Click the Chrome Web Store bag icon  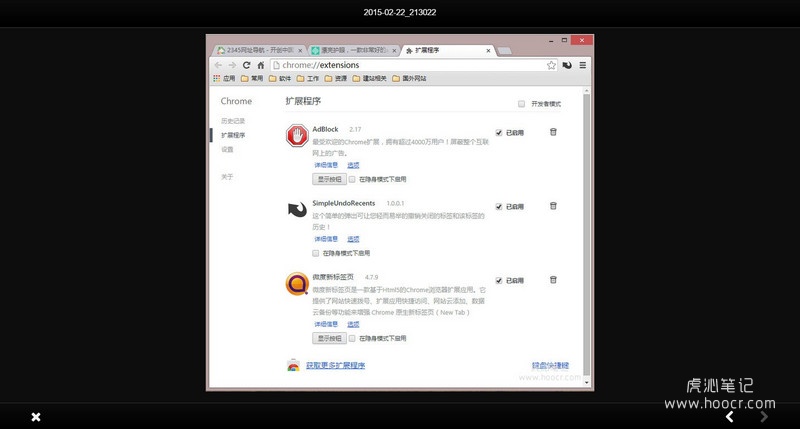click(293, 365)
